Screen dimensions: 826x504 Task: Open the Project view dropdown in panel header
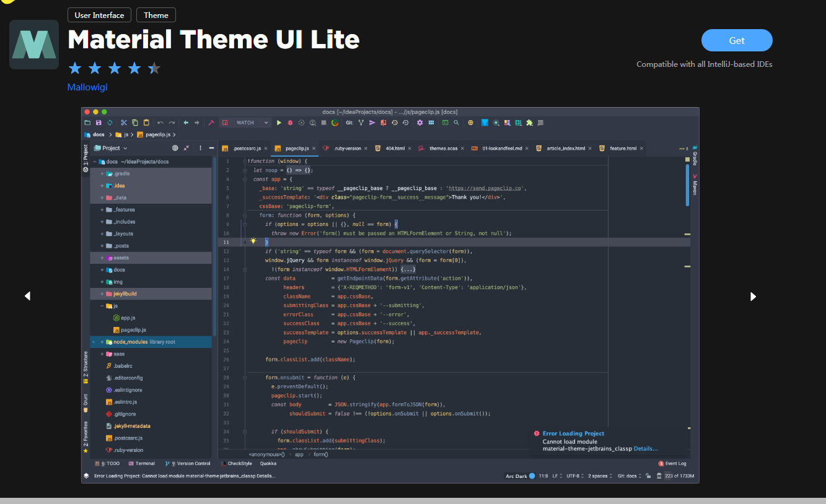pyautogui.click(x=110, y=148)
